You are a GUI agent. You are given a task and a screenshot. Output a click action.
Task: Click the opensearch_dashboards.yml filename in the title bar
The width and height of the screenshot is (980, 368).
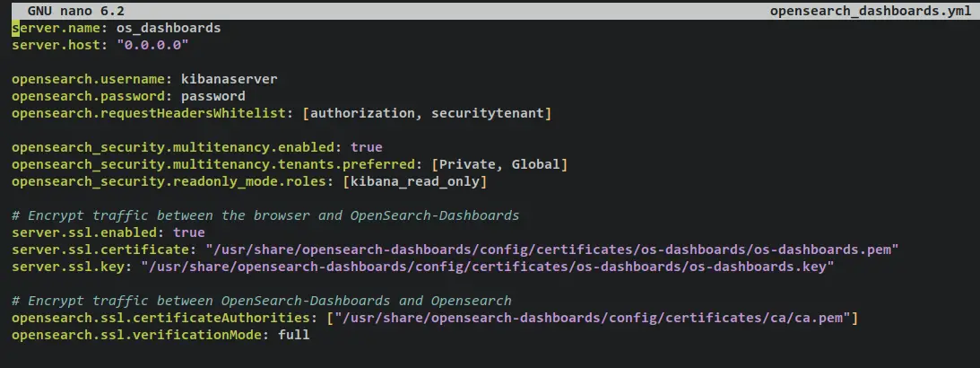[871, 11]
